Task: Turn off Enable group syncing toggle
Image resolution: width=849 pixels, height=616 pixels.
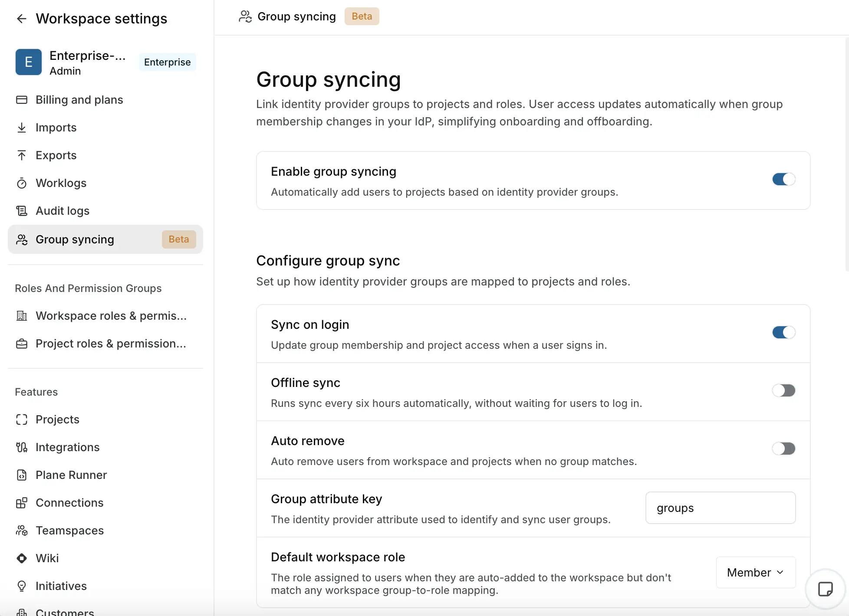Action: point(783,179)
